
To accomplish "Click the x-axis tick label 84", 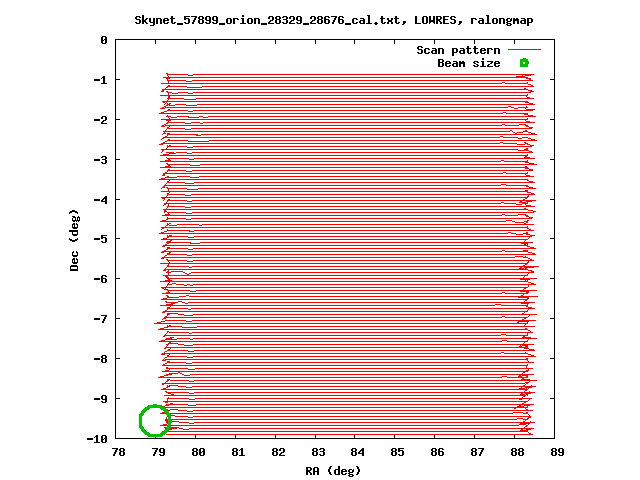I will pos(358,452).
